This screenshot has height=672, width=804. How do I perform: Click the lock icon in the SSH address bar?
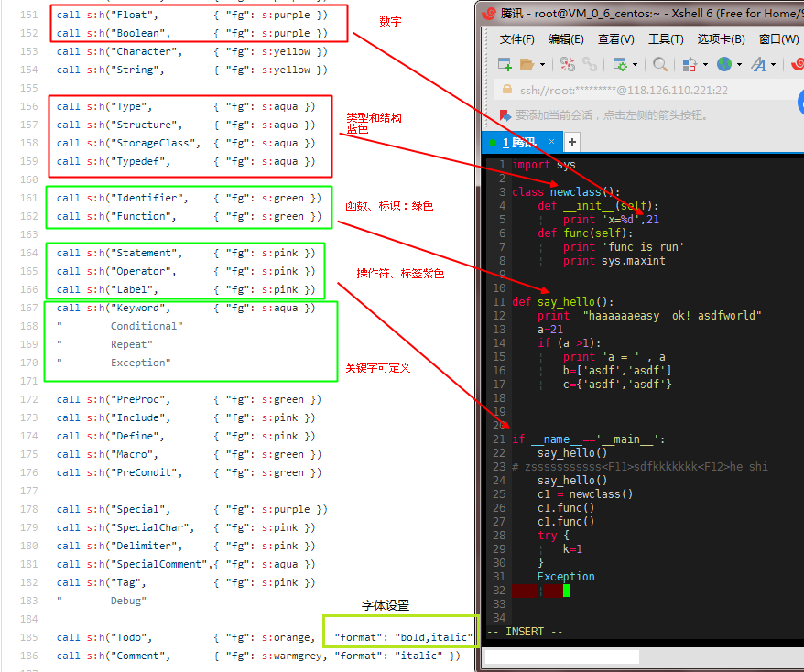point(508,91)
